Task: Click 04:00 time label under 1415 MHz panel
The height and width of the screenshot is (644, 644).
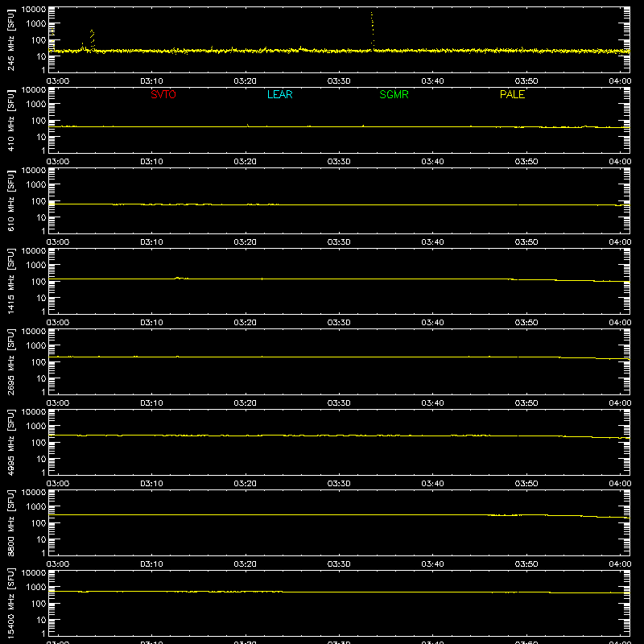Action: [x=620, y=323]
